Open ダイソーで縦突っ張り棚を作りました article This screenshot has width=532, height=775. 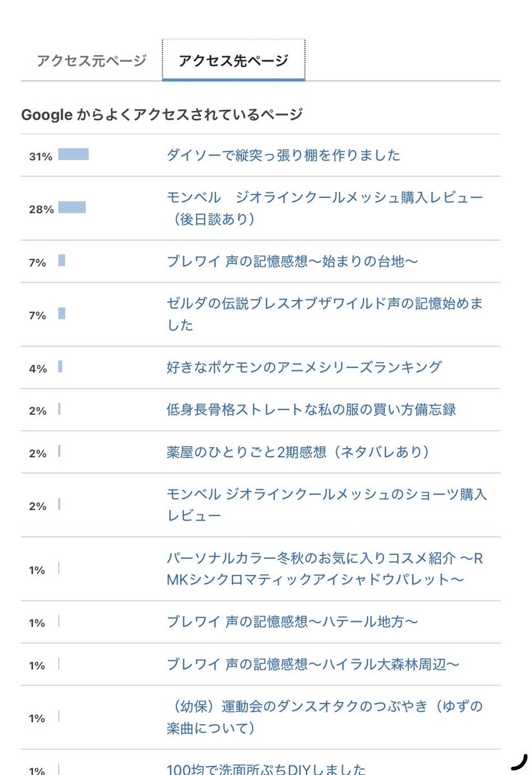tap(283, 155)
